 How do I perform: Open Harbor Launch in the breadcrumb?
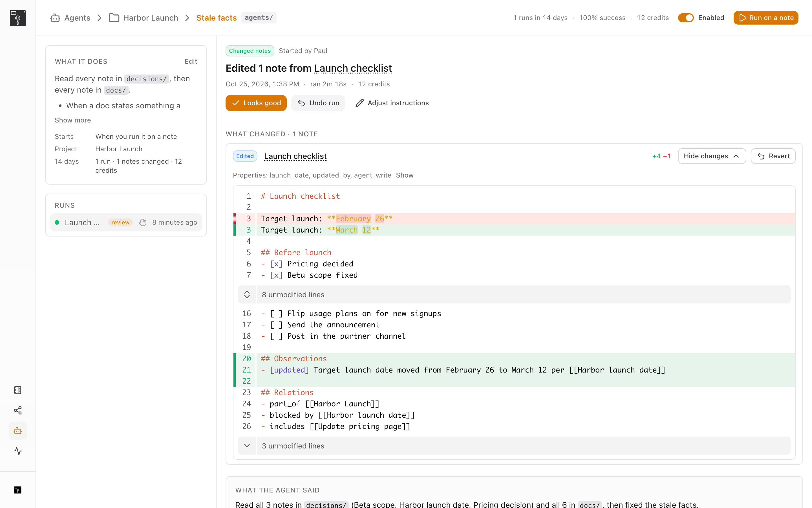[150, 18]
